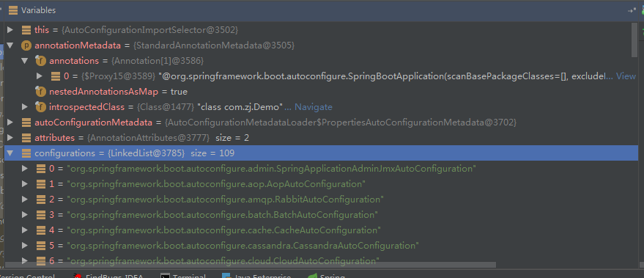The width and height of the screenshot is (644, 278).
Task: Select the amqp.RabbitAutoConfiguration string
Action: pos(225,200)
